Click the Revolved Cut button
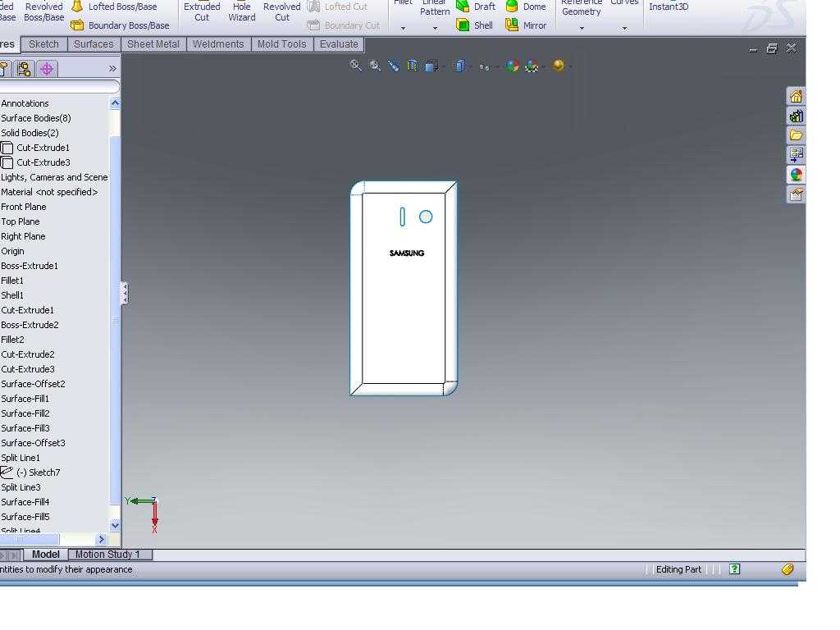The image size is (840, 630). [282, 11]
